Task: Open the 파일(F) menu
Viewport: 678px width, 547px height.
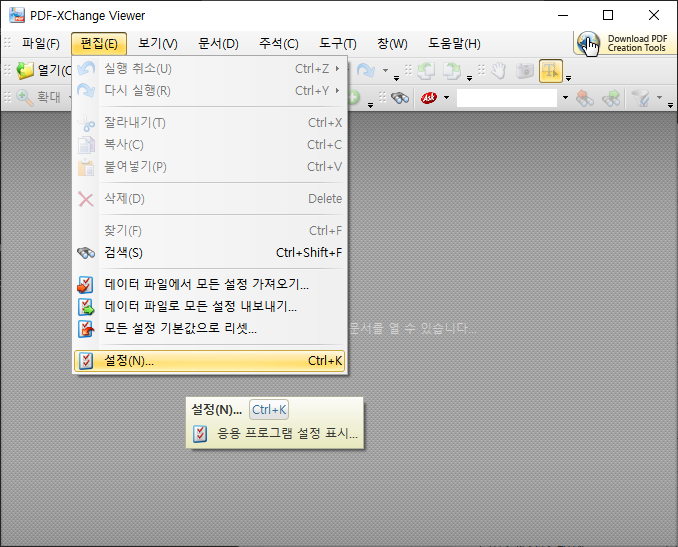Action: coord(41,44)
